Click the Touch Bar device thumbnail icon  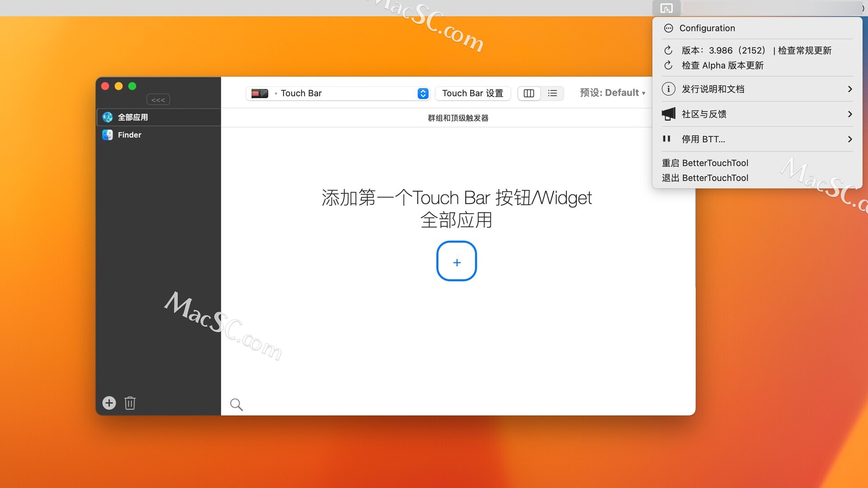tap(260, 93)
